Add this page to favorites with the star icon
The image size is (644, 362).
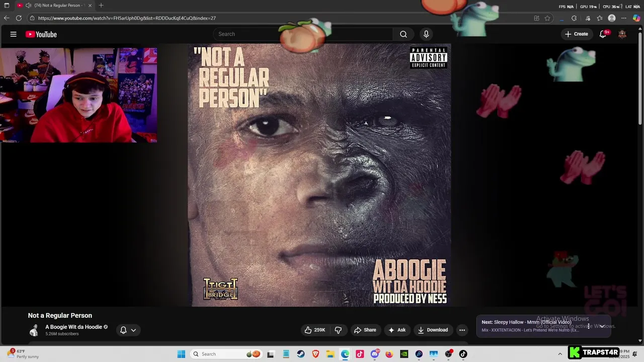(x=547, y=18)
